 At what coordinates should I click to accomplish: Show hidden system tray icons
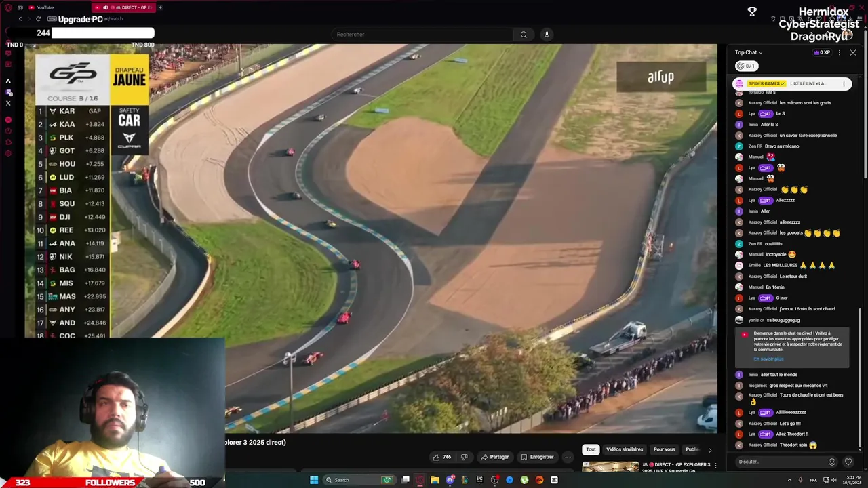tap(789, 480)
